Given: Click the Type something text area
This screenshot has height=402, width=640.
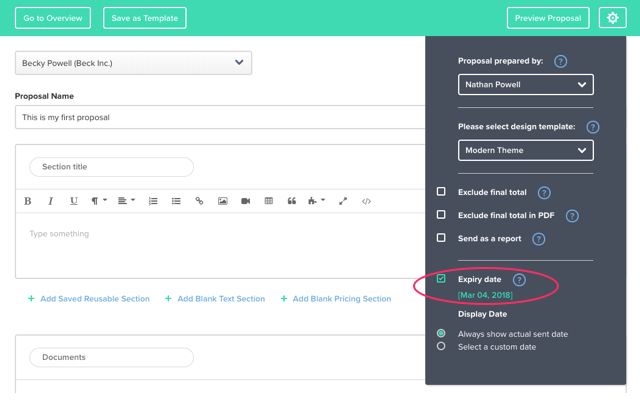Looking at the screenshot, I should pos(220,245).
